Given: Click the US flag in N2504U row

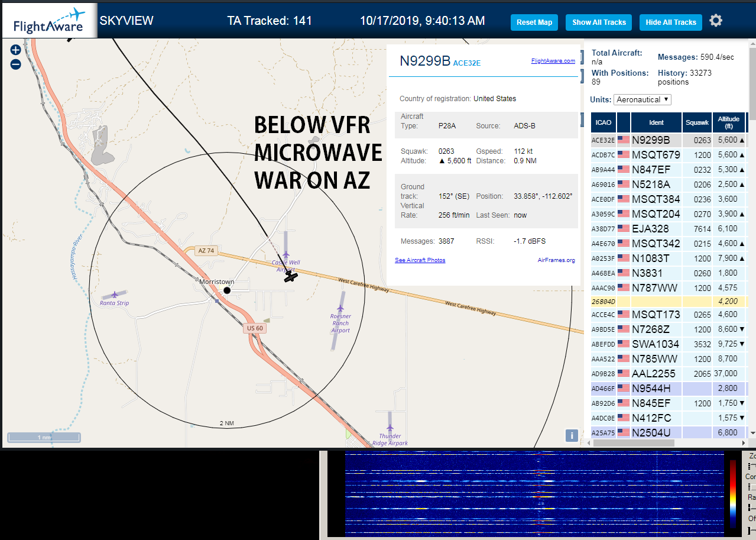Looking at the screenshot, I should click(x=624, y=433).
